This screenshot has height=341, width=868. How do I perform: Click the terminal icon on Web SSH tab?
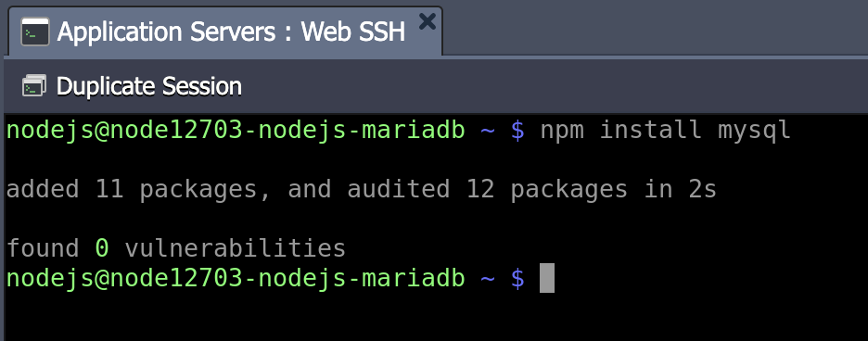tap(35, 32)
